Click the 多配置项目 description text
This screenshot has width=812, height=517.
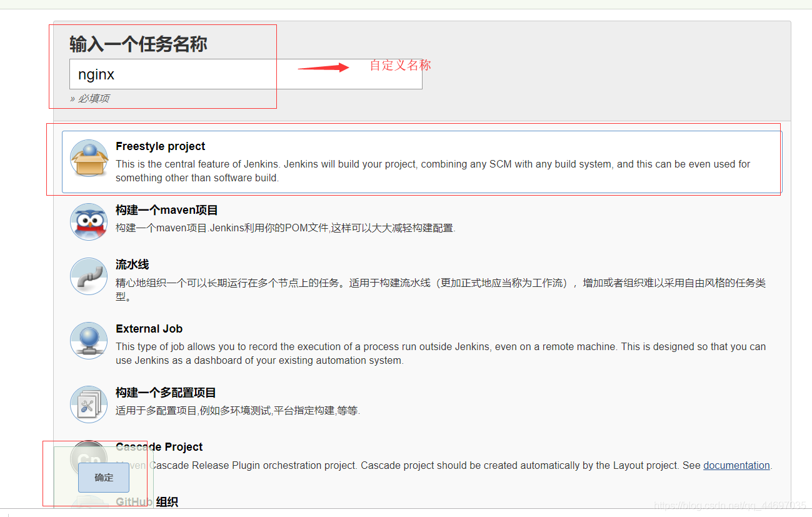click(238, 411)
